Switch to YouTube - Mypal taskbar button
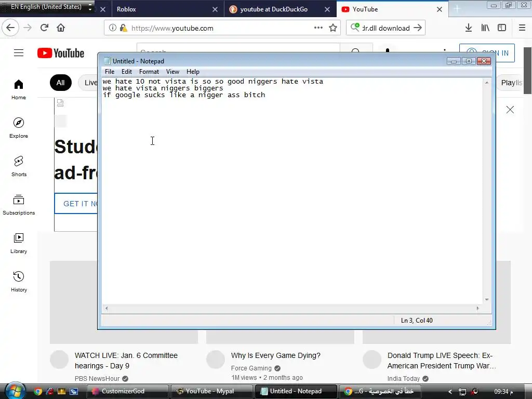Image resolution: width=532 pixels, height=399 pixels. coord(212,391)
